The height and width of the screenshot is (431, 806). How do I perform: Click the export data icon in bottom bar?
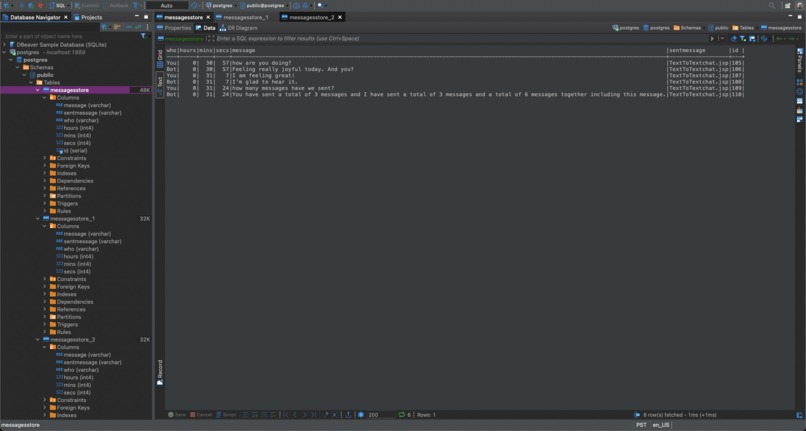point(349,415)
